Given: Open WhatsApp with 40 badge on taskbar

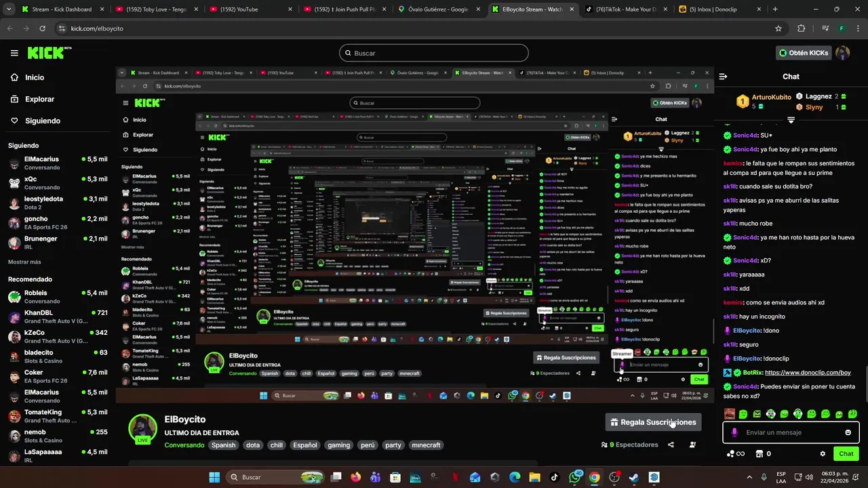Looking at the screenshot, I should pos(574,477).
